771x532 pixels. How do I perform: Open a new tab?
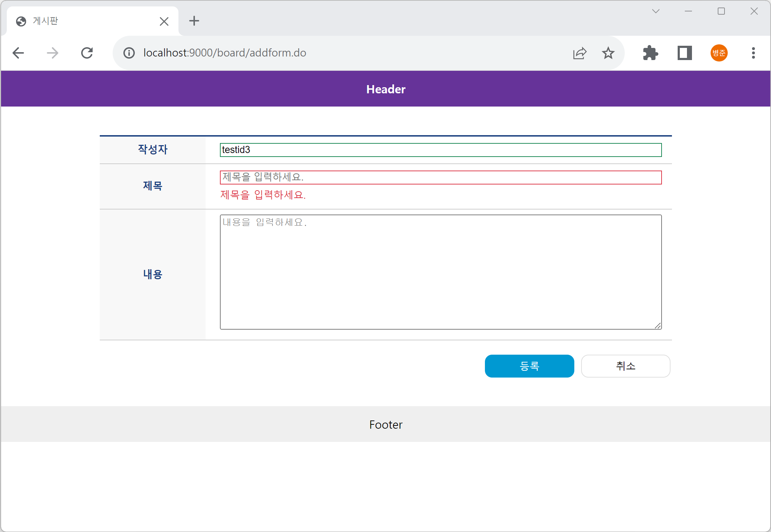[x=194, y=21]
